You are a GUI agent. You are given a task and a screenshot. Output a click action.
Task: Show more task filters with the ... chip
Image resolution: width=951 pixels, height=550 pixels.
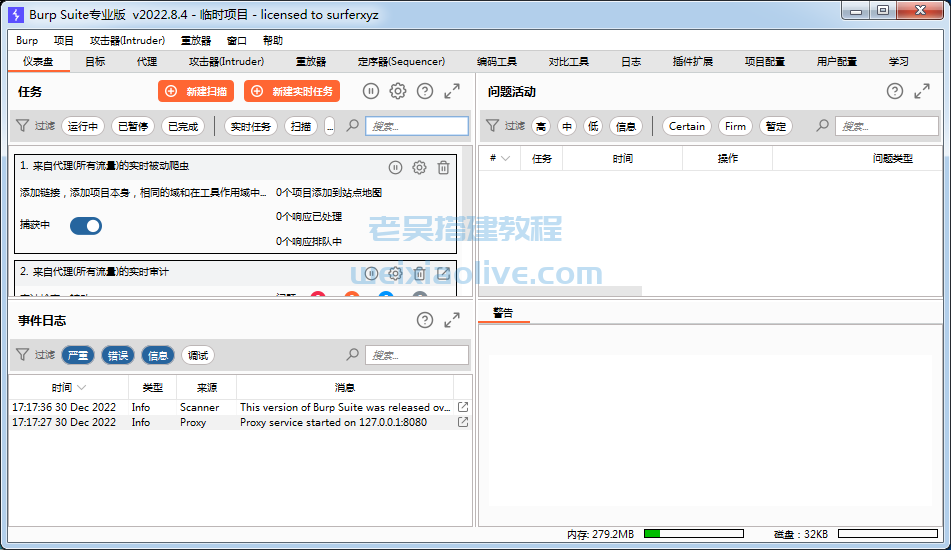(x=329, y=126)
